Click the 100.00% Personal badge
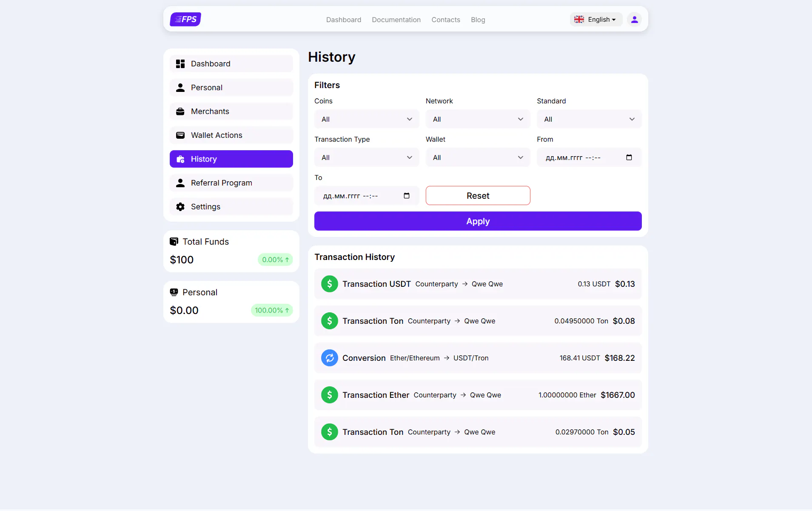 (272, 310)
